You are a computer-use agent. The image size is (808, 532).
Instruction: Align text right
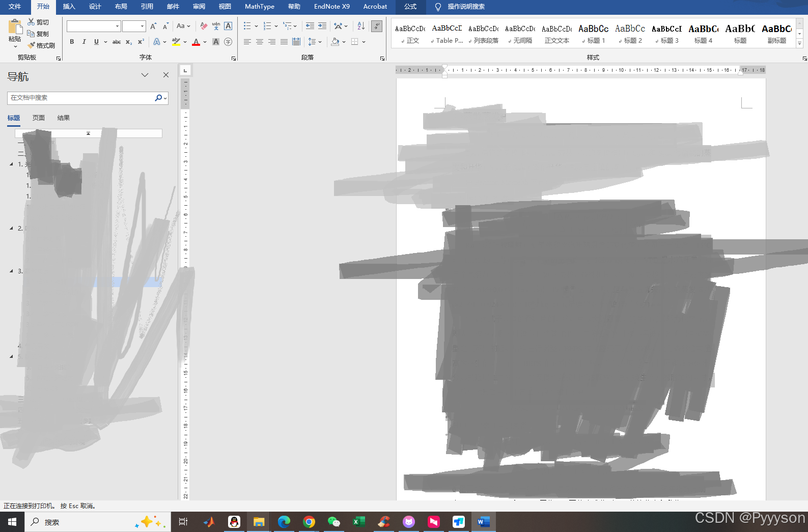pos(272,42)
